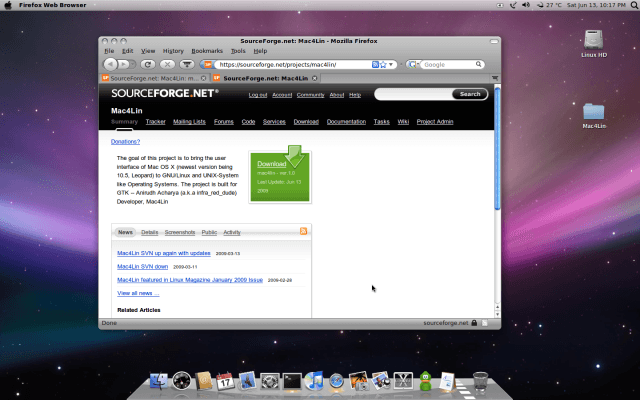Viewport: 640px width, 400px height.
Task: Switch to the first SourceForge.net: Mac4Lin: m... tab
Action: point(155,78)
